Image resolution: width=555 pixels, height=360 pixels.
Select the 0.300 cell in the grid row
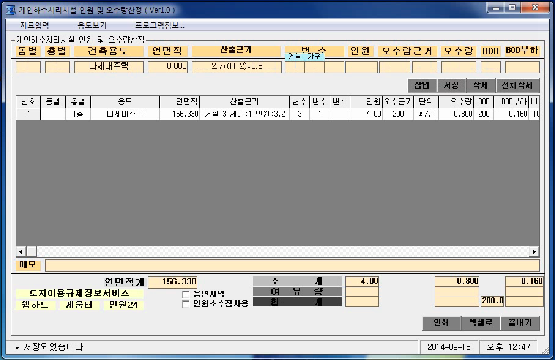[456, 114]
